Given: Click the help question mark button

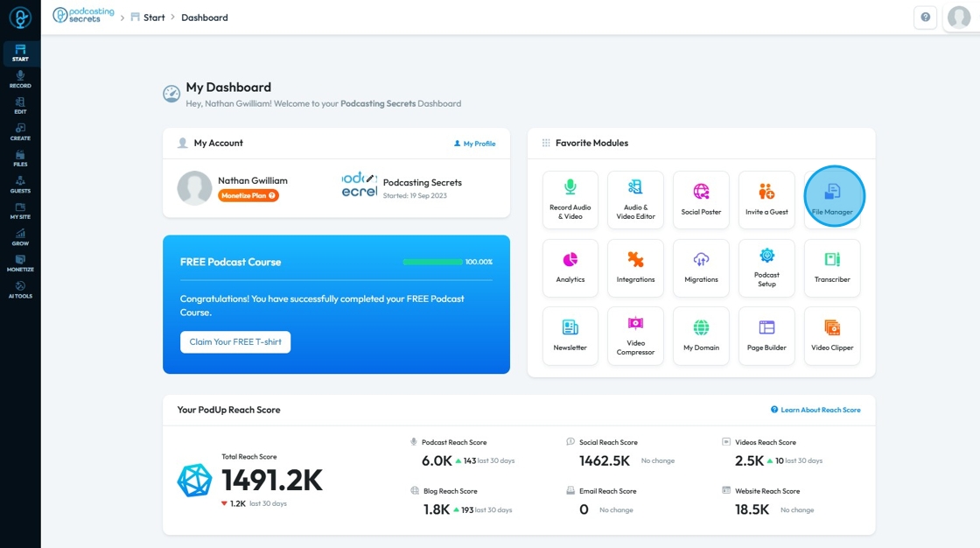Looking at the screenshot, I should (925, 18).
